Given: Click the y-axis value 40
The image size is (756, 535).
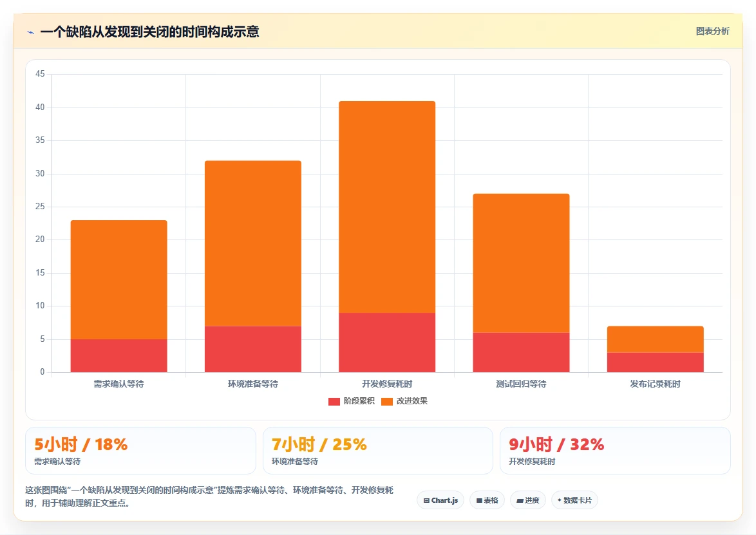Looking at the screenshot, I should point(40,107).
